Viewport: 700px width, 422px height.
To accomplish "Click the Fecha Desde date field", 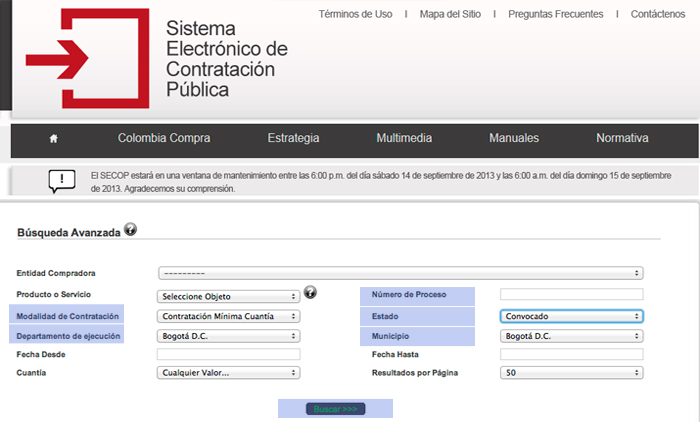I will click(229, 355).
